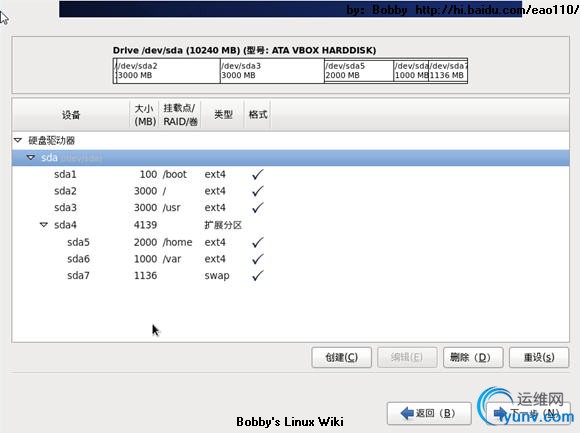Viewport: 580px width, 433px height.
Task: Collapse the sda drive node
Action: 31,158
